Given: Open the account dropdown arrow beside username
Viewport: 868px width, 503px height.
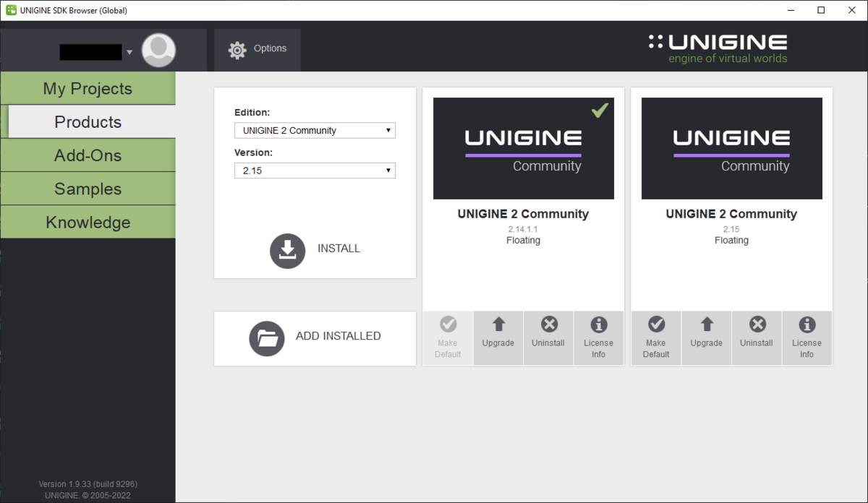Looking at the screenshot, I should pos(129,52).
